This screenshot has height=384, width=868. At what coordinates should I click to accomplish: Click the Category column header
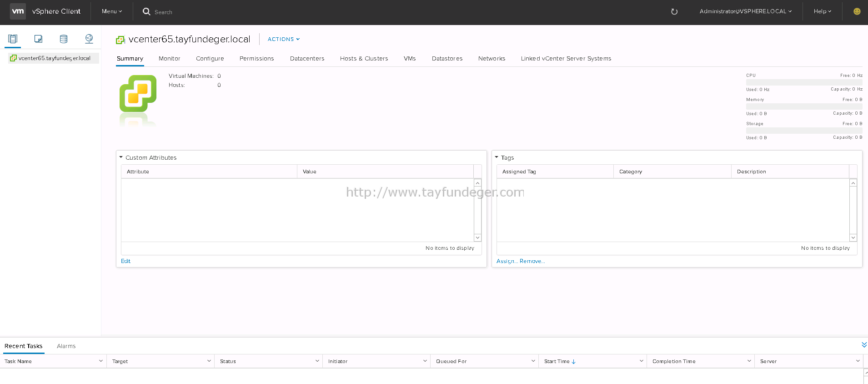coord(672,172)
